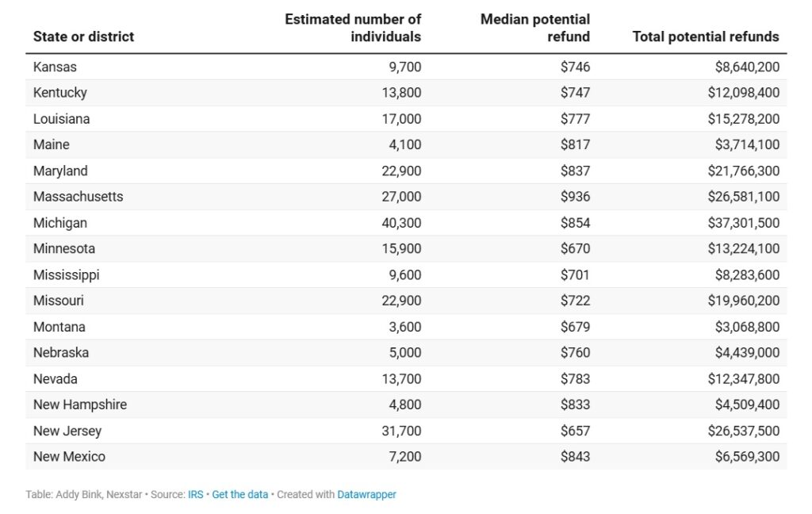Select the Kansas row name
The height and width of the screenshot is (514, 812).
[x=55, y=67]
